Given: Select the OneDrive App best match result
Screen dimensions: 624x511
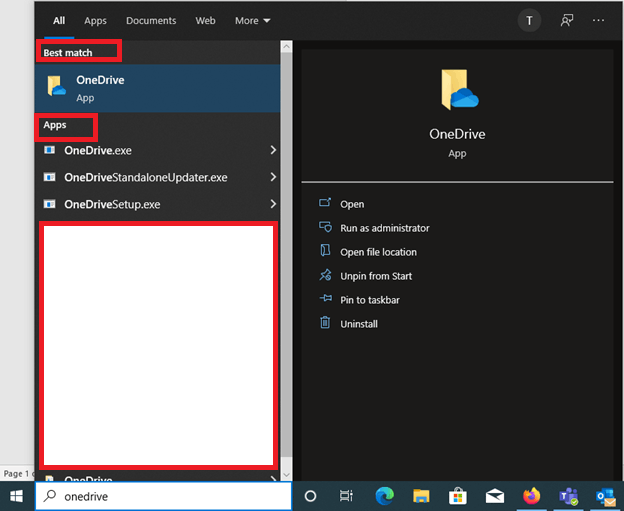Looking at the screenshot, I should pos(158,88).
